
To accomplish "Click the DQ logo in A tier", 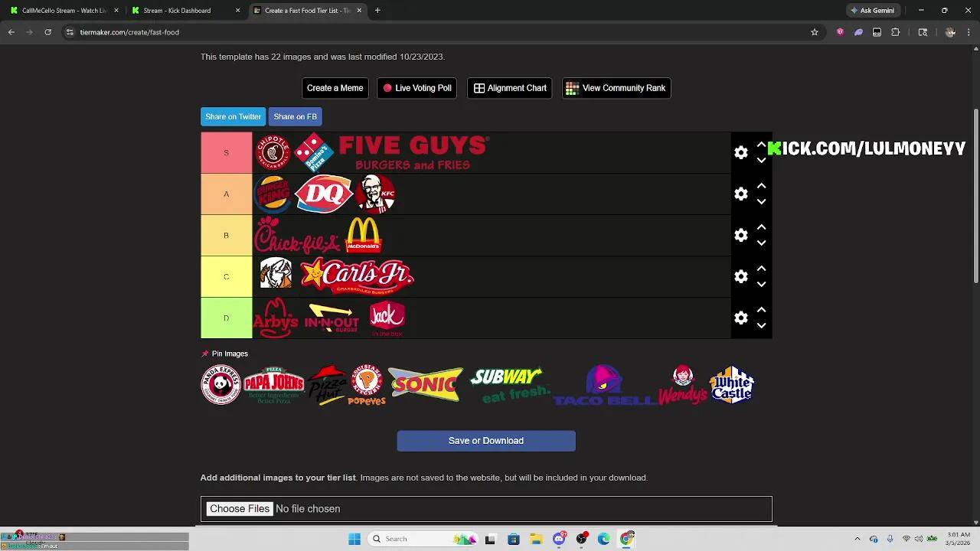I will 323,194.
